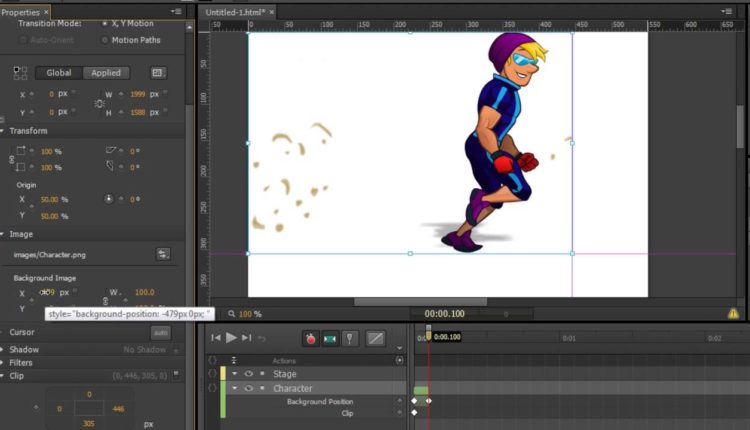
Task: Toggle link scale constraint icon
Action: coord(12,159)
